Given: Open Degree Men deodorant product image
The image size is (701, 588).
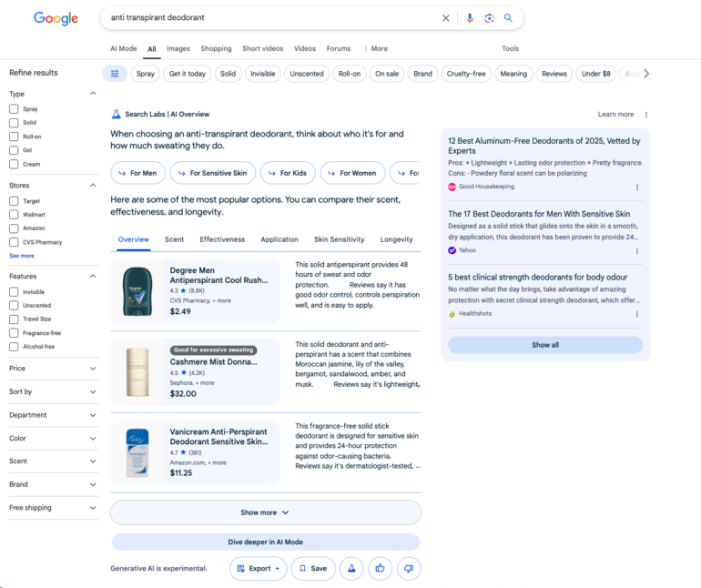Looking at the screenshot, I should pos(137,291).
